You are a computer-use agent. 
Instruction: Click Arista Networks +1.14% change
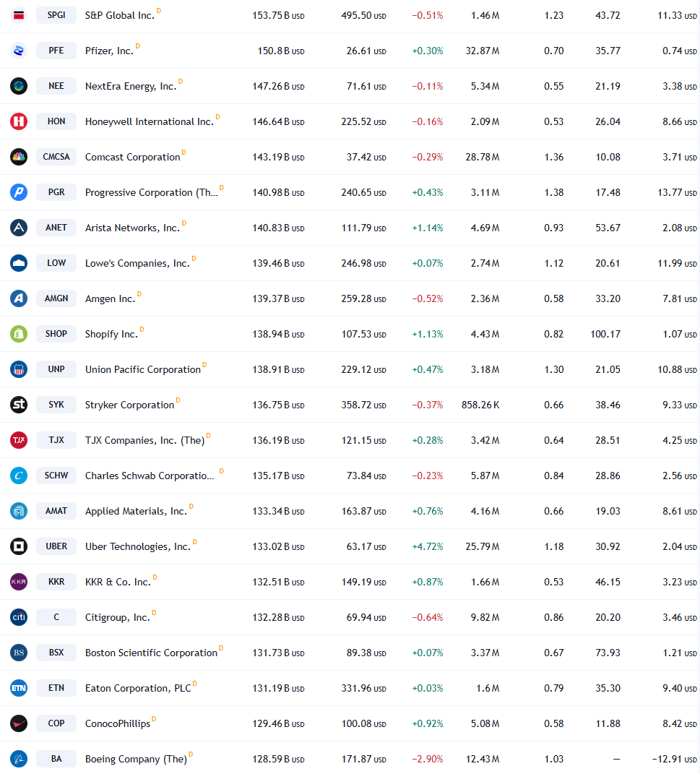pyautogui.click(x=428, y=228)
